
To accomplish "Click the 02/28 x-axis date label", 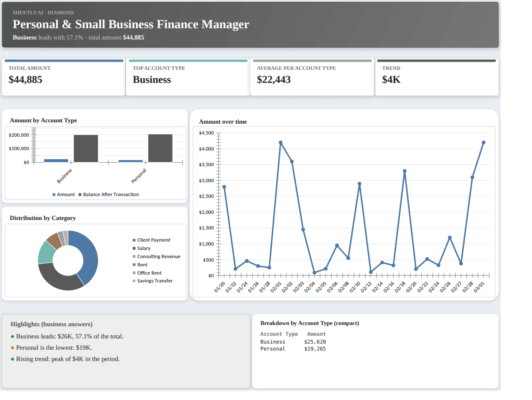I will tap(468, 287).
